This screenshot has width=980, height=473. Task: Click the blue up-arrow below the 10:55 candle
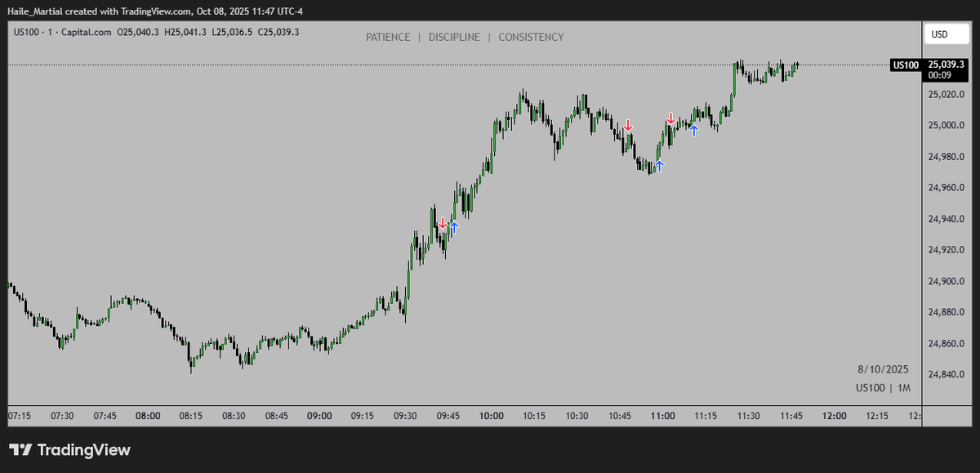pos(658,167)
